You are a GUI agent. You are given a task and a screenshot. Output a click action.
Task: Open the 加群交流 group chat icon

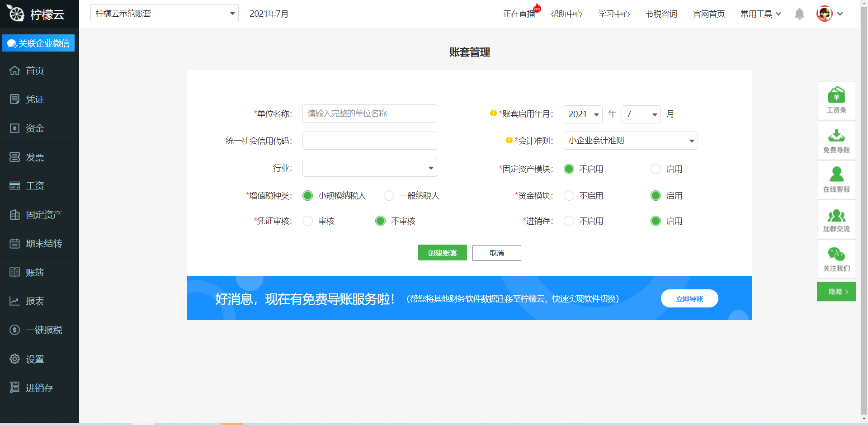pos(836,215)
